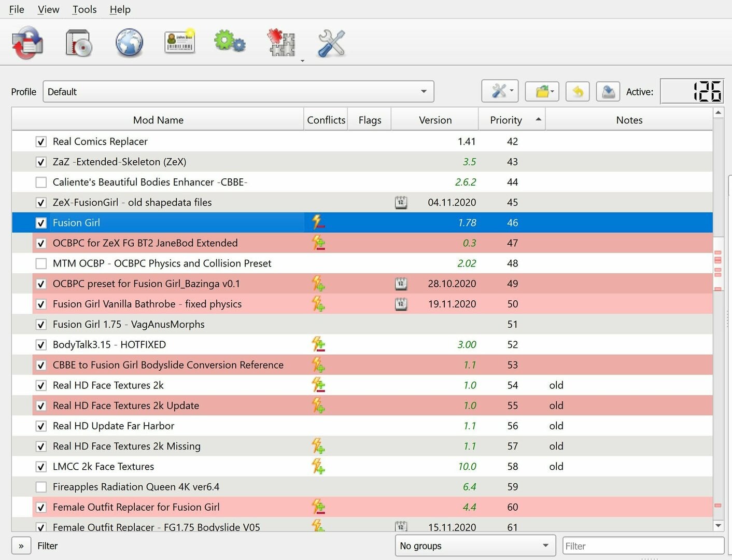Expand the open folders dropdown button
The width and height of the screenshot is (732, 560).
click(x=542, y=92)
